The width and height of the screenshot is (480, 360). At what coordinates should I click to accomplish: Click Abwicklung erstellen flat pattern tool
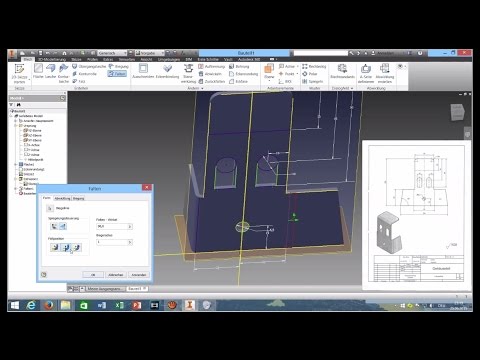pyautogui.click(x=385, y=74)
